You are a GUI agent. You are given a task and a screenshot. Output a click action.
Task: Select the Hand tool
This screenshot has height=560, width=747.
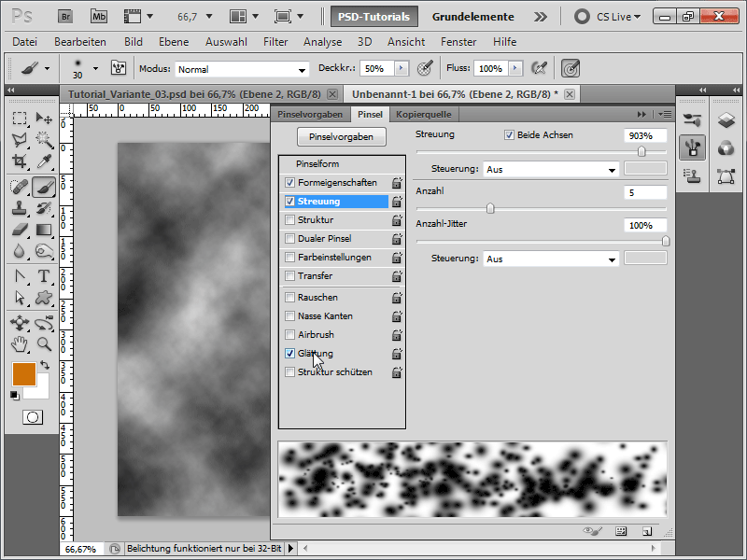tap(20, 343)
